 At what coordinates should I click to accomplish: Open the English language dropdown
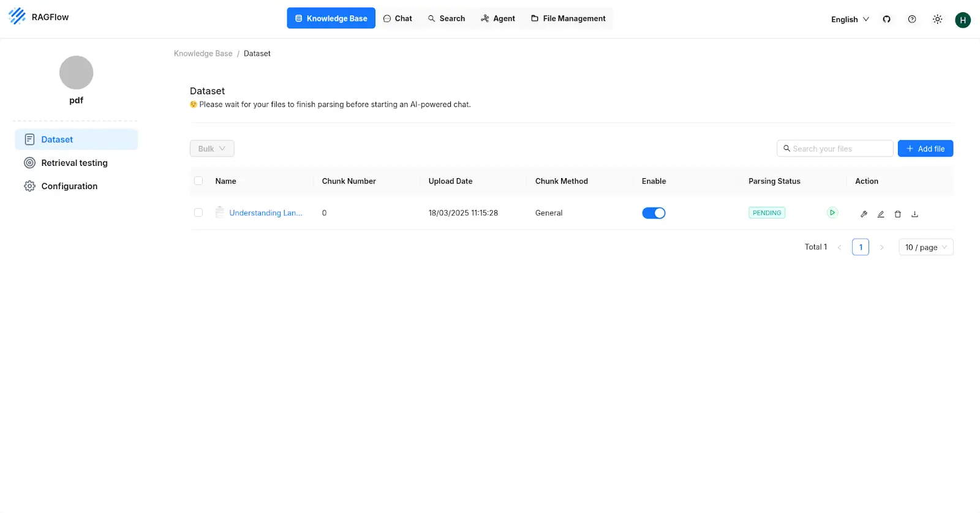click(x=850, y=20)
